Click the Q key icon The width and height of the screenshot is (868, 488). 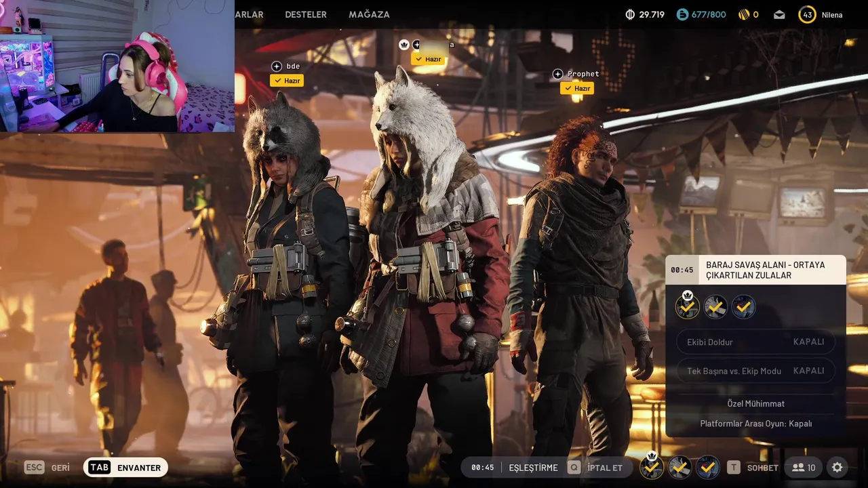[574, 468]
